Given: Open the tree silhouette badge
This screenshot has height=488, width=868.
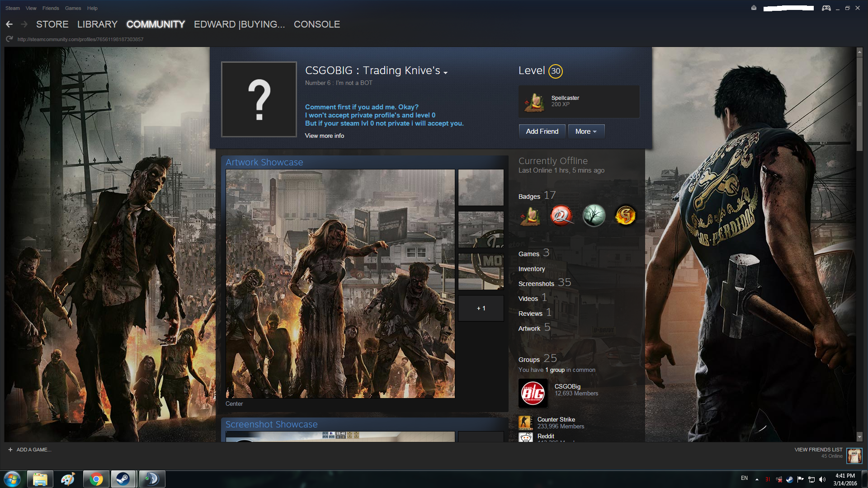Looking at the screenshot, I should pos(594,216).
